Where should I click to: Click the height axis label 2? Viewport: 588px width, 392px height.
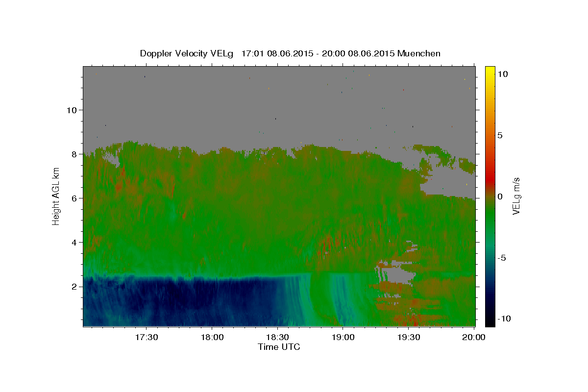(x=74, y=287)
